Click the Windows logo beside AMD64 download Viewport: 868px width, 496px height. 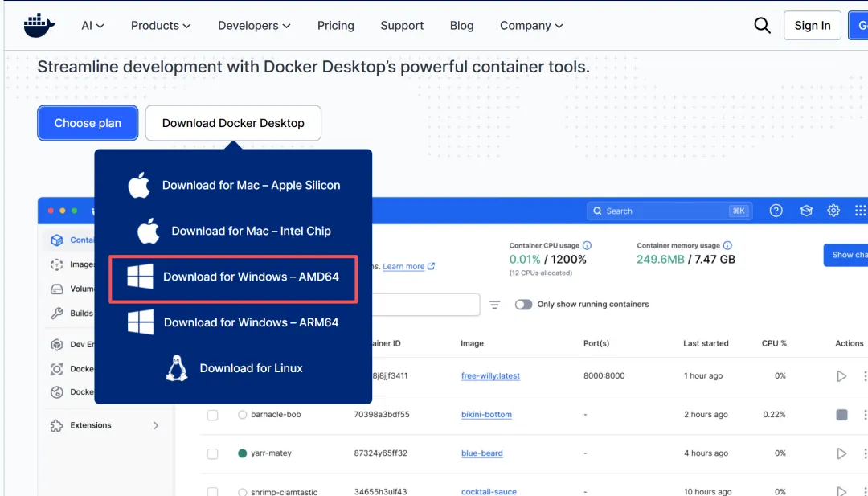point(140,277)
